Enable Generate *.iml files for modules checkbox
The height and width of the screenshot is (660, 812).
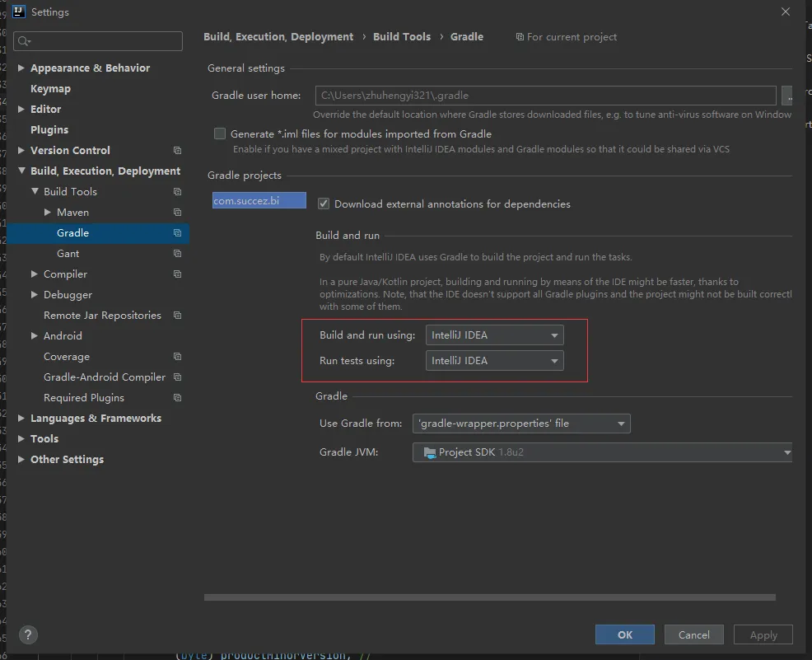pyautogui.click(x=220, y=133)
